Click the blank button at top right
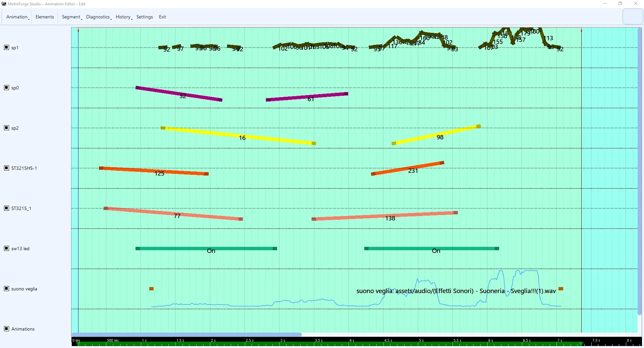Image resolution: width=644 pixels, height=348 pixels. [x=633, y=17]
